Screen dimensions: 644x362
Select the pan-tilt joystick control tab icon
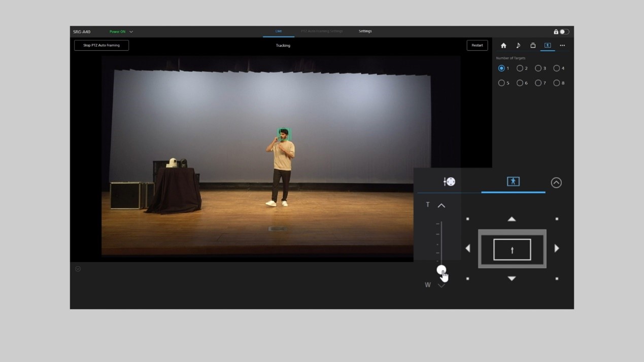click(449, 182)
